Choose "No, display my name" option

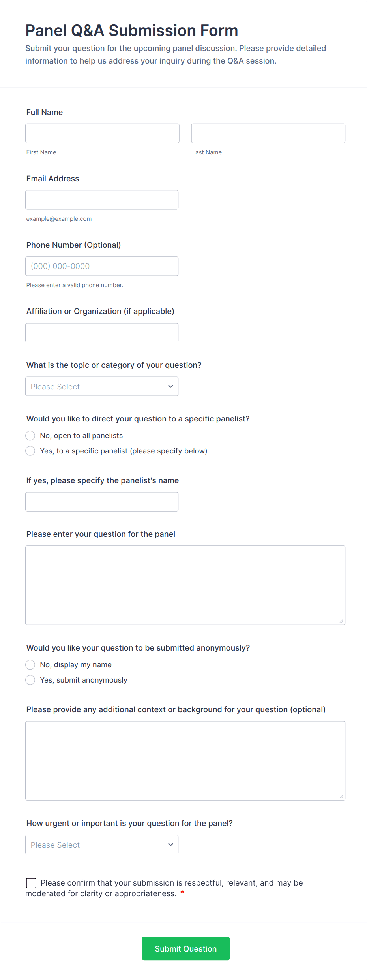point(30,664)
